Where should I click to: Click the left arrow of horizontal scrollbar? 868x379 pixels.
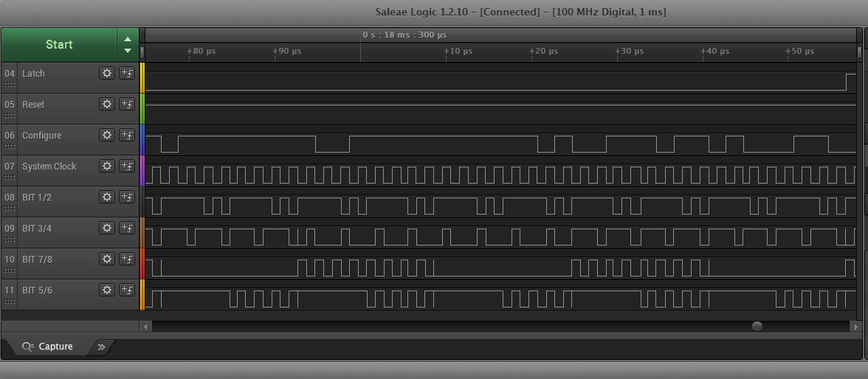pyautogui.click(x=145, y=327)
